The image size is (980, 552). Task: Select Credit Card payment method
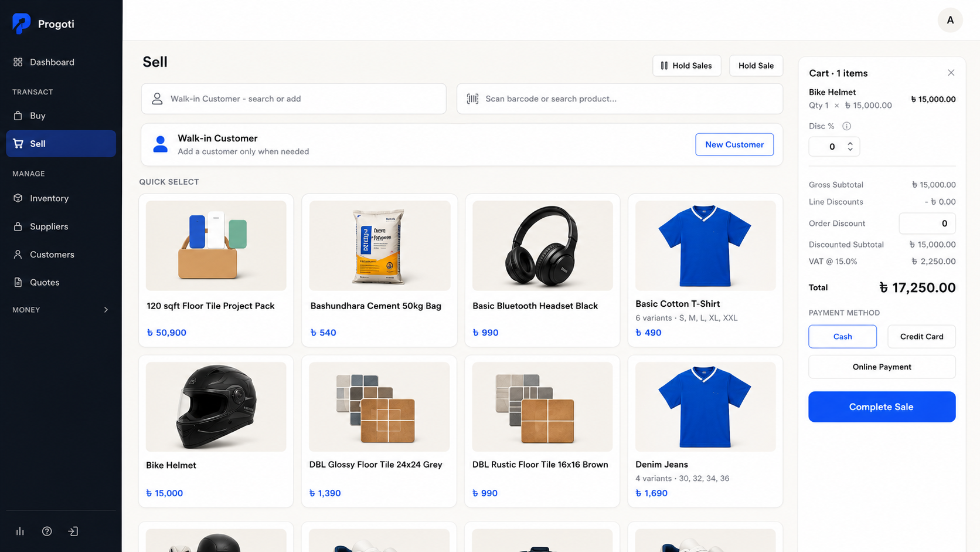pos(921,337)
